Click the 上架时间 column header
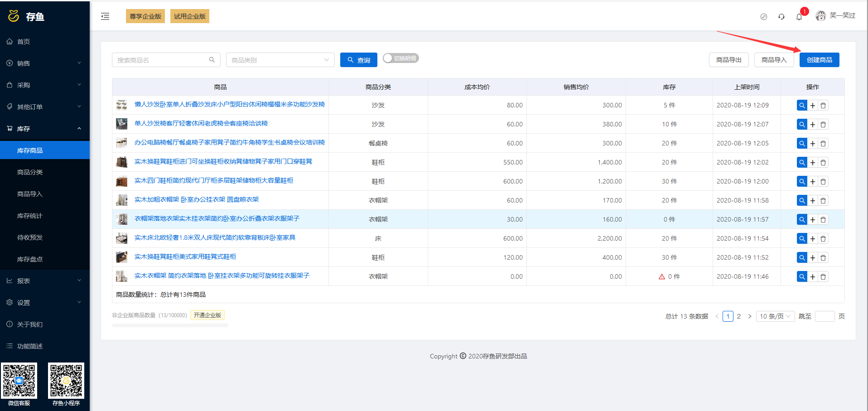Viewport: 868px width, 411px height. tap(747, 87)
